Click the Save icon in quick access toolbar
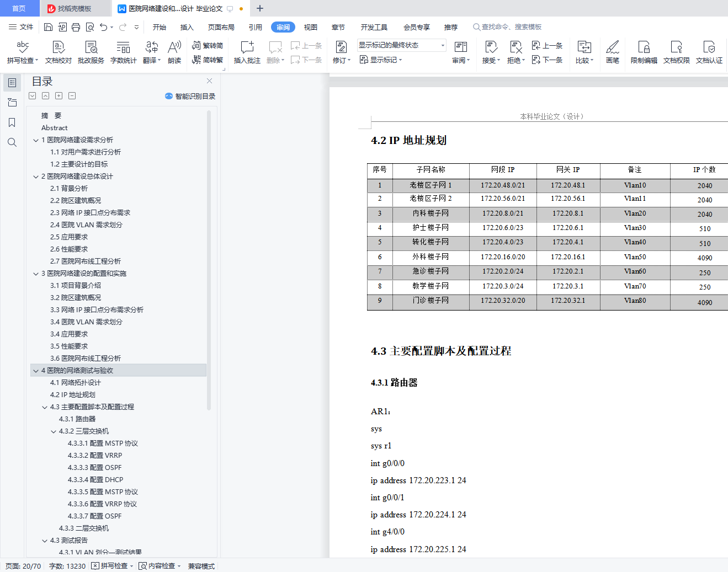This screenshot has width=728, height=572. coord(48,27)
